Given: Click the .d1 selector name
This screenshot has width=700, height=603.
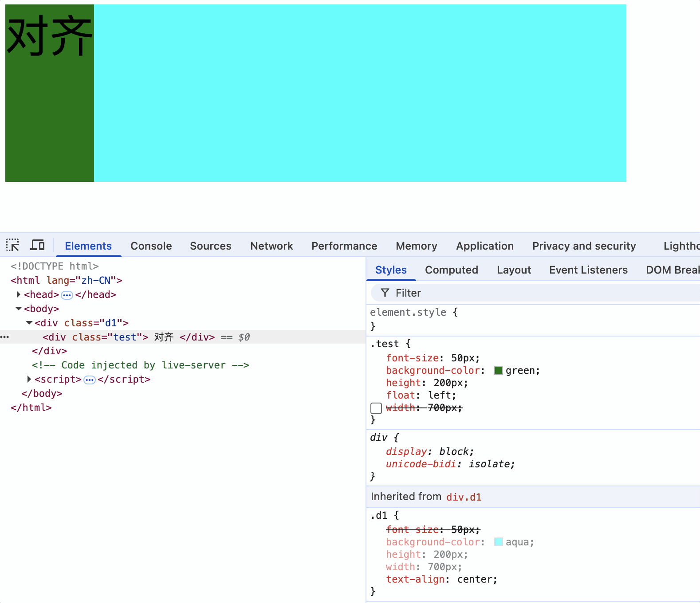Looking at the screenshot, I should point(379,515).
